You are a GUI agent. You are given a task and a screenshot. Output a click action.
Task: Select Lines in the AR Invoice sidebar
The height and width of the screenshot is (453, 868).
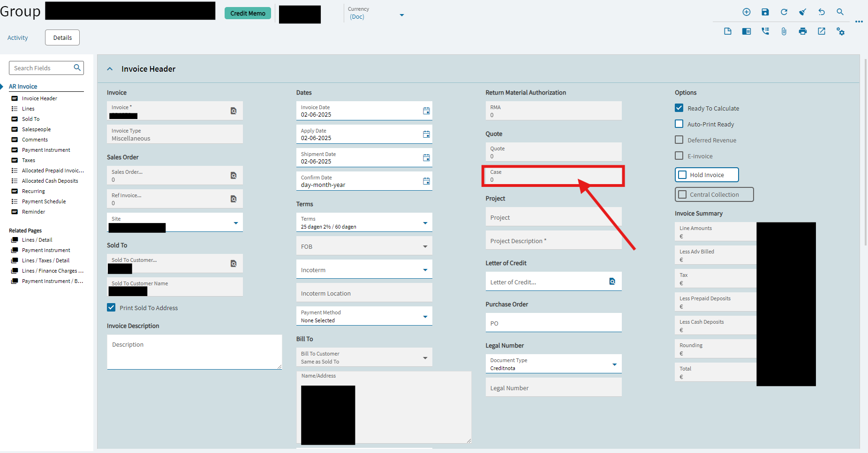pyautogui.click(x=28, y=108)
